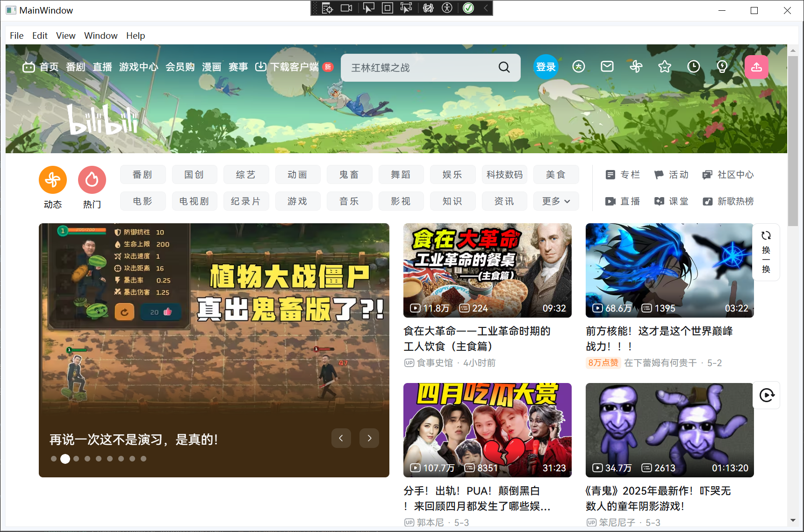Select the 电视剧 category button
This screenshot has width=804, height=532.
coord(194,201)
